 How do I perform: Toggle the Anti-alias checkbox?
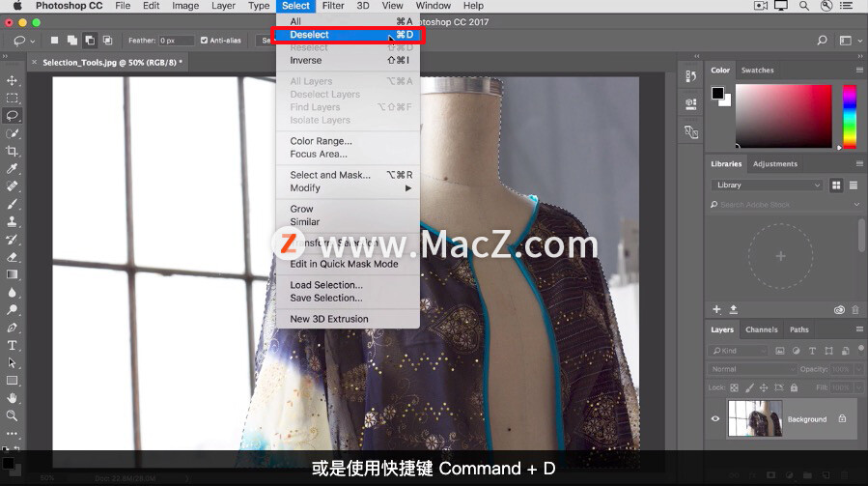point(205,41)
